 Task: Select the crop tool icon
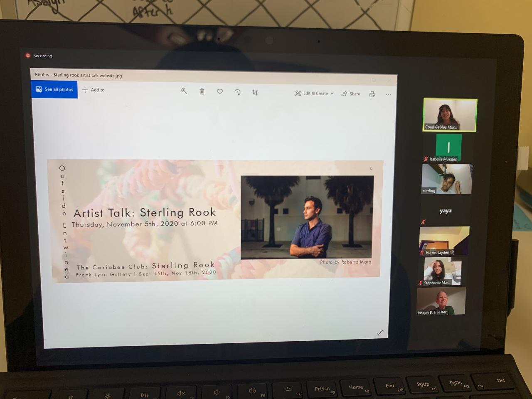pyautogui.click(x=255, y=92)
